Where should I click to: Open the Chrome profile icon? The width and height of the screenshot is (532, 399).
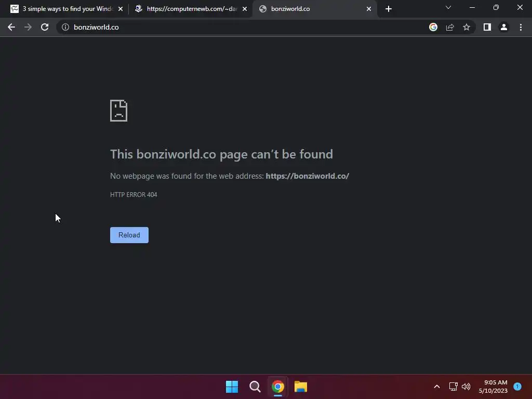[x=504, y=27]
